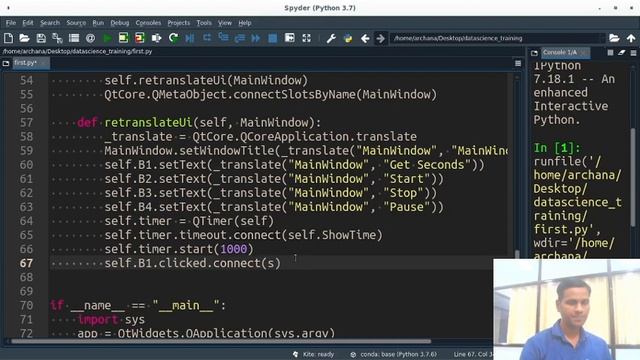Maximize the current pane
This screenshot has height=360, width=640.
pos(290,38)
